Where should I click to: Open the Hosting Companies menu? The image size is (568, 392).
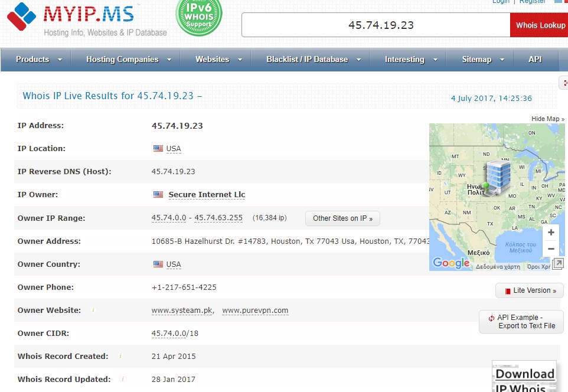click(x=122, y=60)
